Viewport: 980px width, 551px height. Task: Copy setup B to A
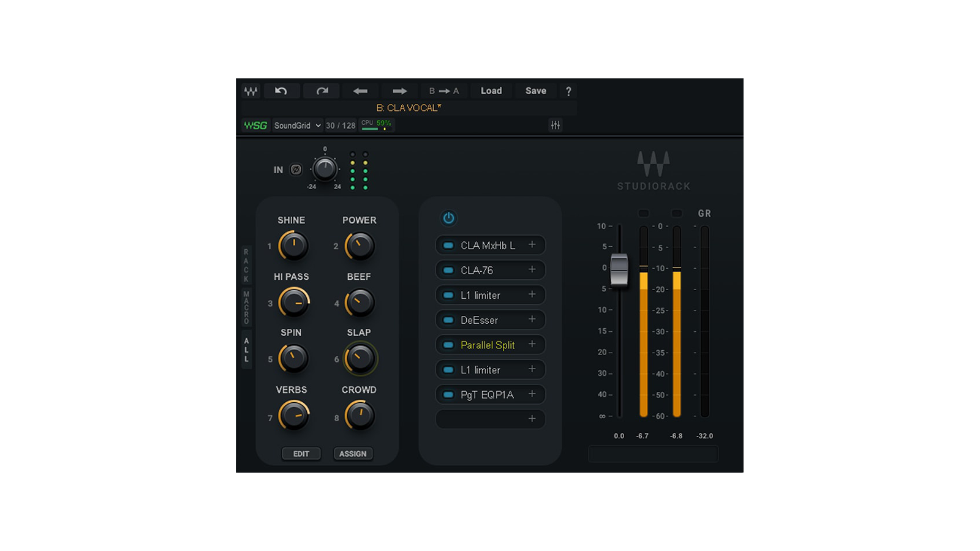point(443,91)
